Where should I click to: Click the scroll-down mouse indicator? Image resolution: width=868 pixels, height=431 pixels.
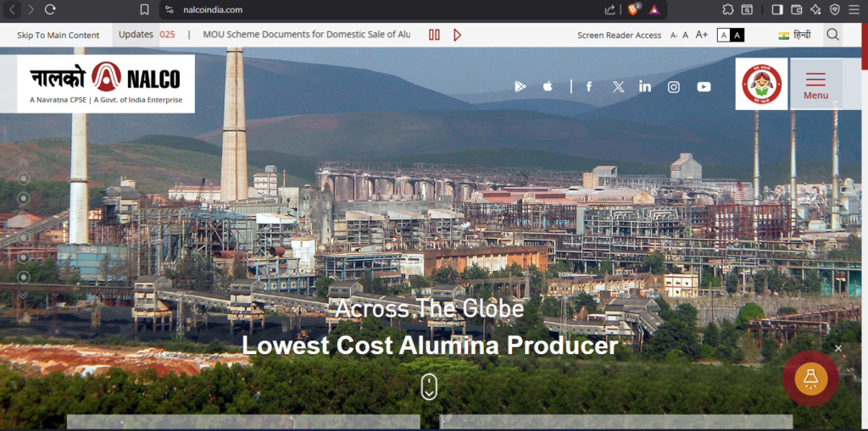click(429, 386)
